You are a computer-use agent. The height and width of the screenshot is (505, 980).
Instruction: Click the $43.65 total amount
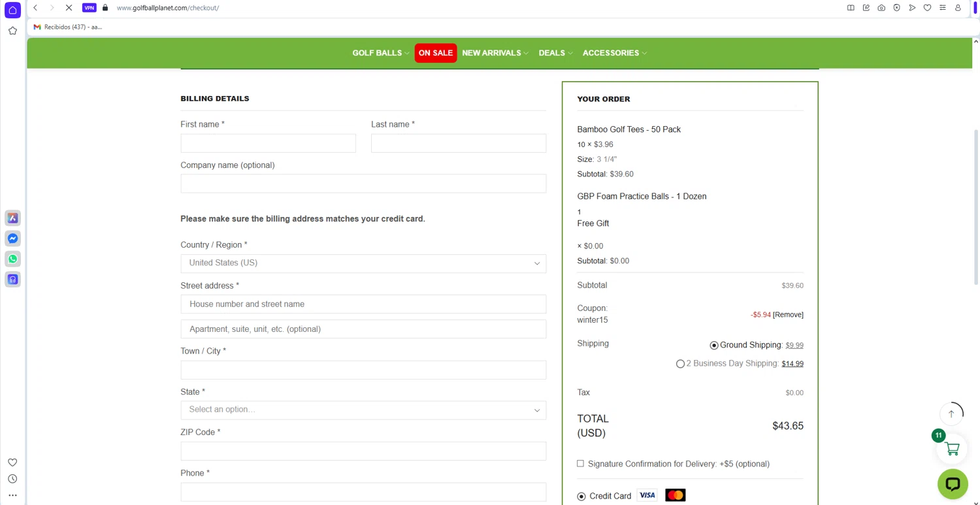(x=788, y=426)
